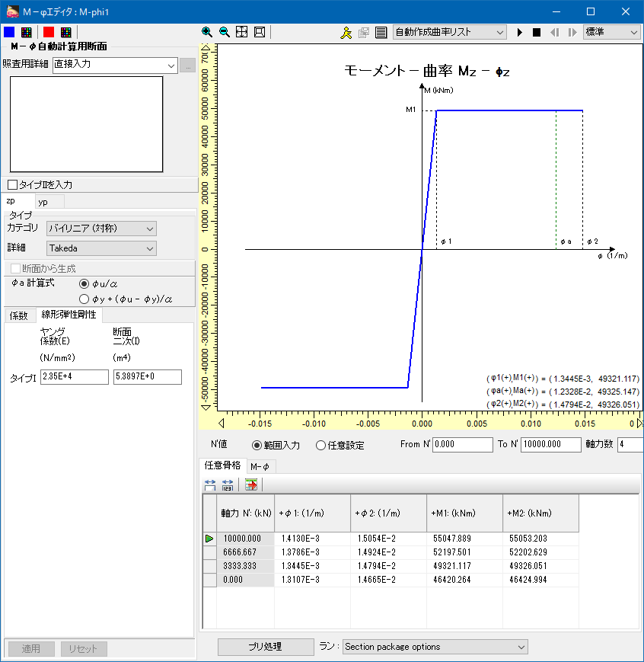This screenshot has height=662, width=644.
Task: Click the +φ 1: (1/m) column header
Action: pyautogui.click(x=313, y=513)
